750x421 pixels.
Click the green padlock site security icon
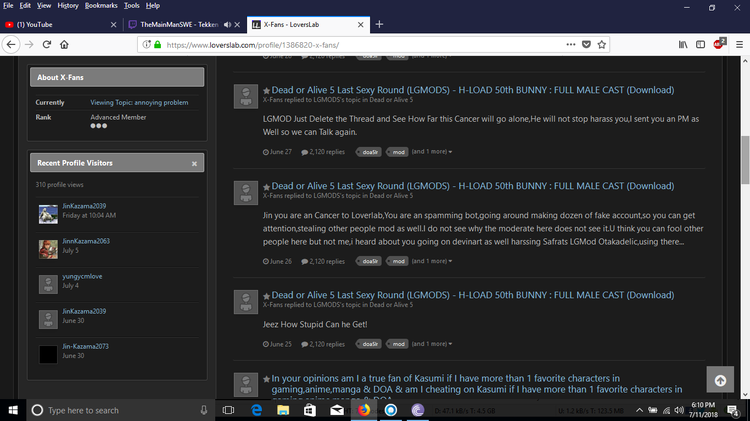click(158, 44)
